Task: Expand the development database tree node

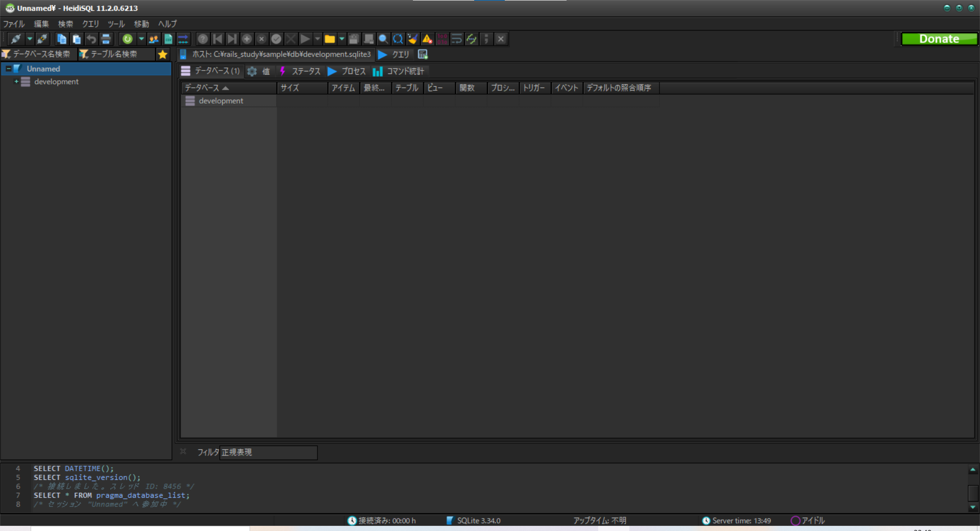Action: 16,81
